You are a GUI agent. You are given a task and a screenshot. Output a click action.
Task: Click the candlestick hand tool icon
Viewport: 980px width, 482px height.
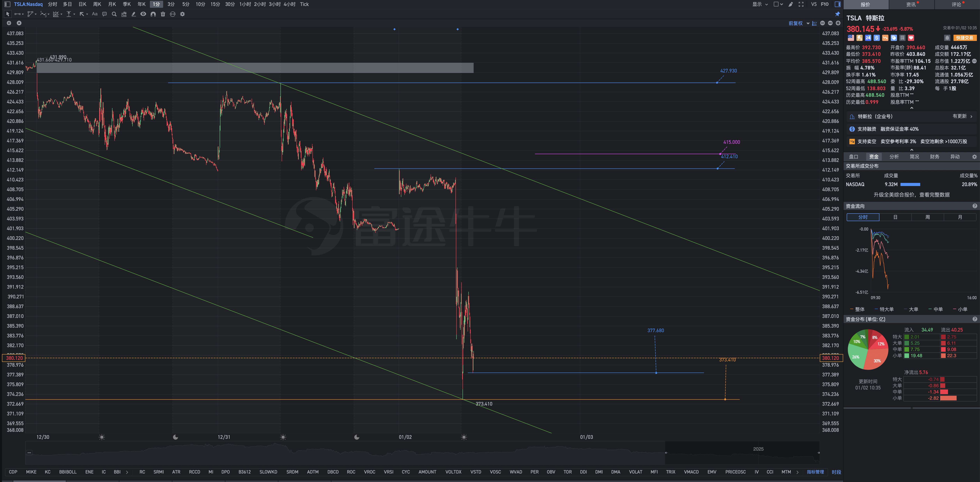point(124,14)
